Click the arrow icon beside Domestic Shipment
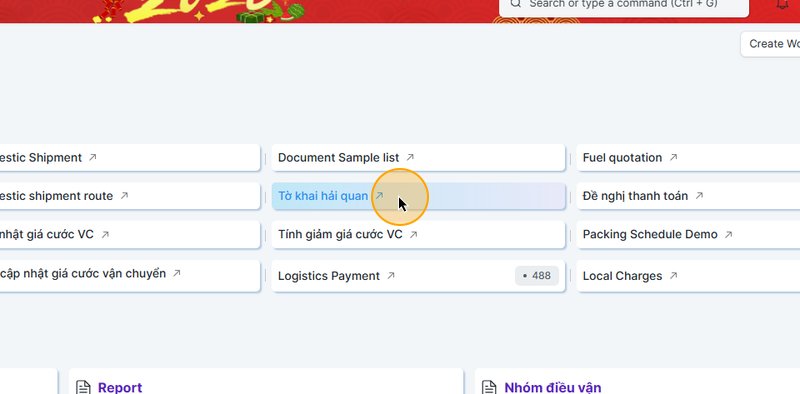 pos(92,157)
